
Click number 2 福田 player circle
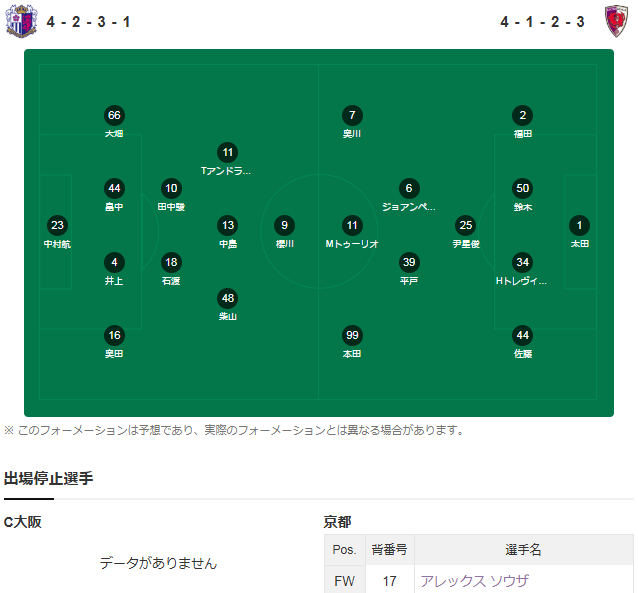pyautogui.click(x=522, y=115)
